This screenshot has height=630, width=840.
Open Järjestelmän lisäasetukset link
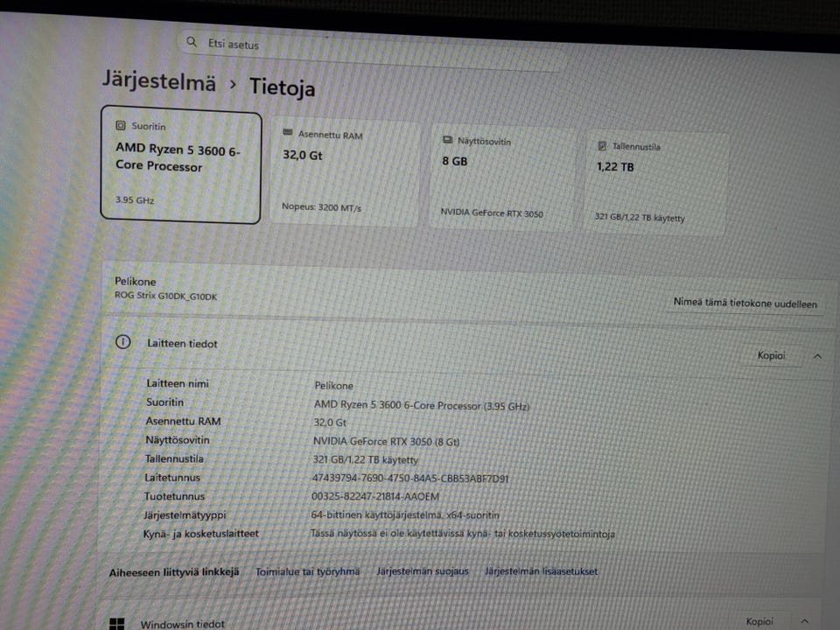541,571
